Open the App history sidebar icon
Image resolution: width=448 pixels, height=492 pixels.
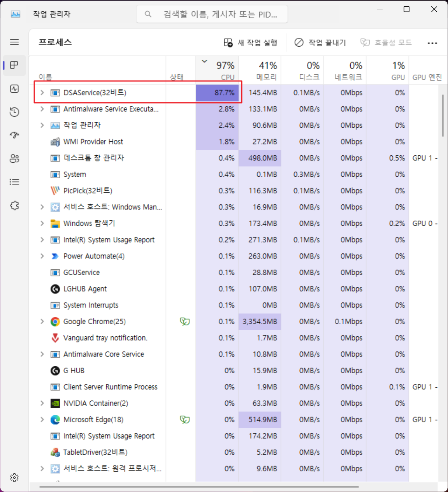(14, 112)
